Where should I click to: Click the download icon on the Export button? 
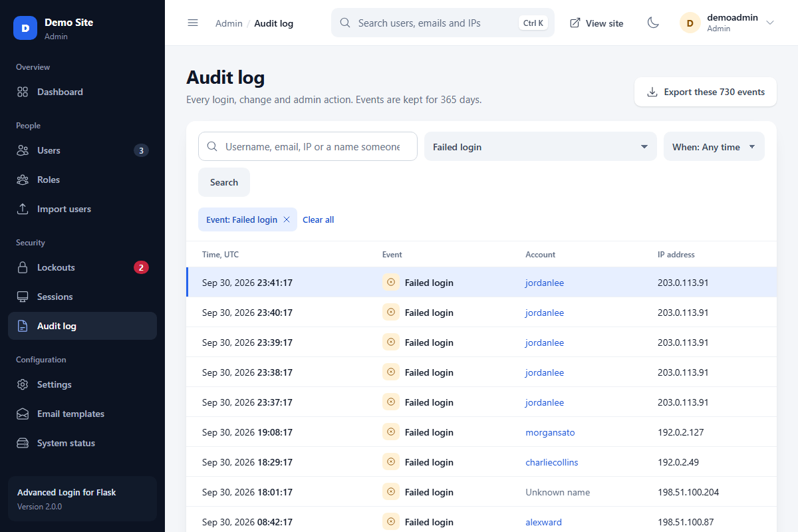[652, 92]
